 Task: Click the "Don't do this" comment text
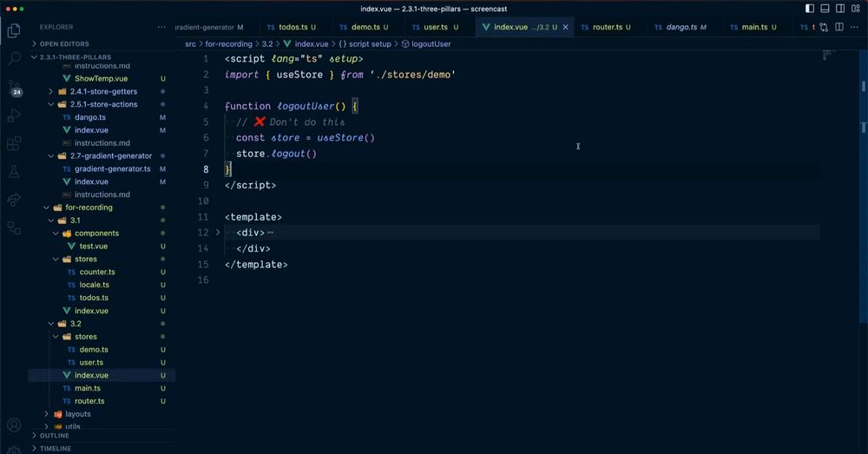coord(307,122)
